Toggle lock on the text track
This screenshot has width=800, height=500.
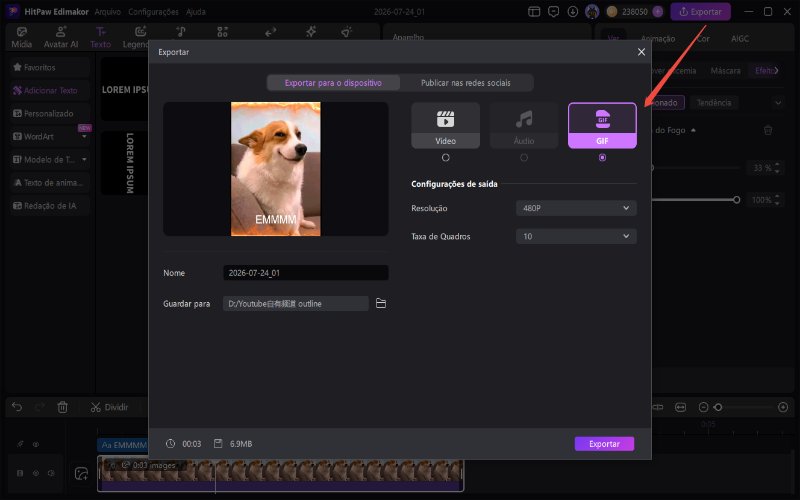tap(20, 444)
